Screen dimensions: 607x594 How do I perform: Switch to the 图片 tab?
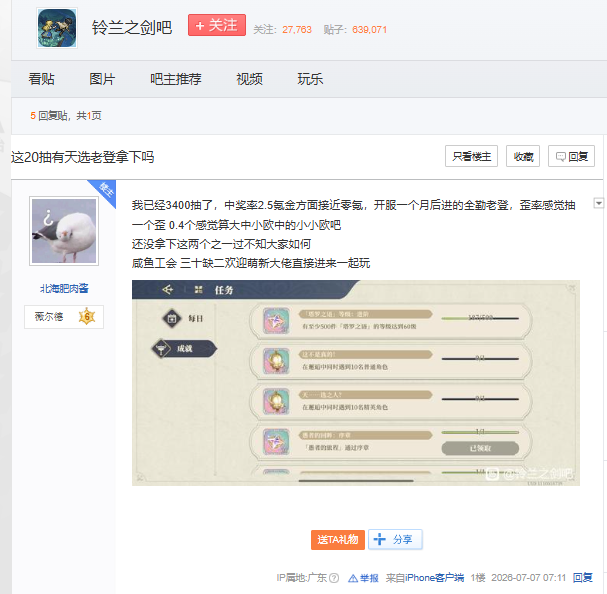102,79
